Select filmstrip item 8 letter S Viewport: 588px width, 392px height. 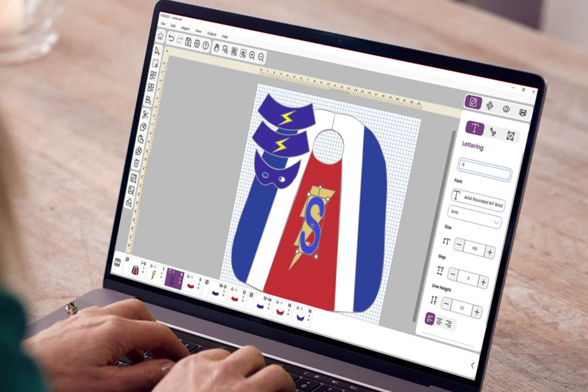pyautogui.click(x=174, y=278)
